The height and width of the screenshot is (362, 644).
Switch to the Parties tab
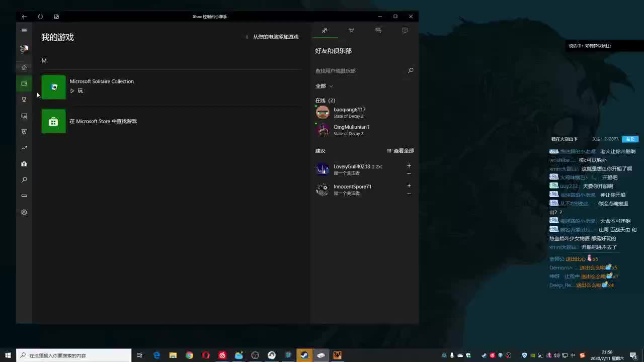coord(351,31)
